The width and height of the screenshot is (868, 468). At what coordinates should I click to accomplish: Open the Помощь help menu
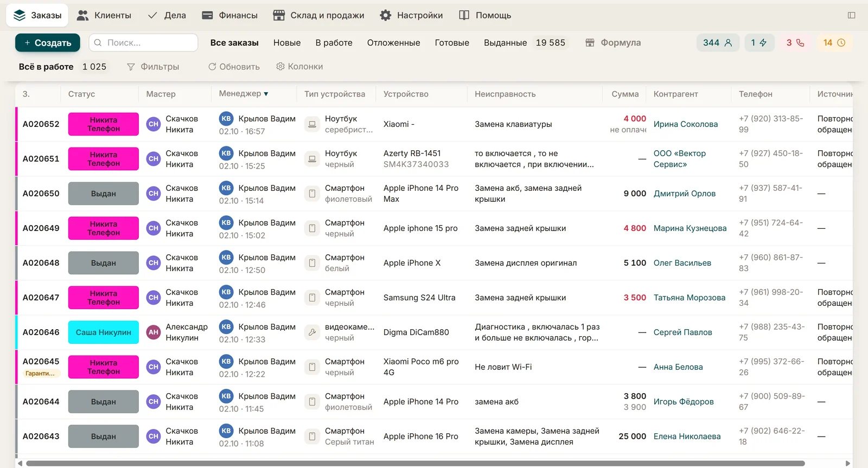[485, 15]
